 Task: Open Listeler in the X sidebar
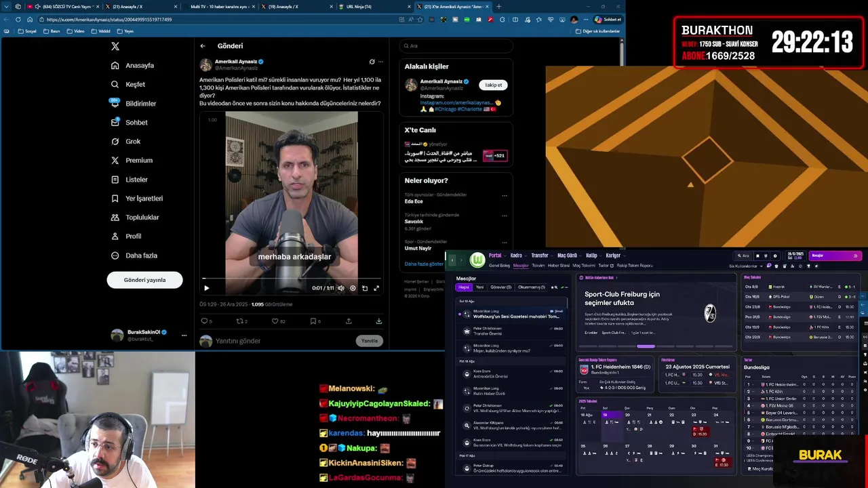tap(130, 180)
